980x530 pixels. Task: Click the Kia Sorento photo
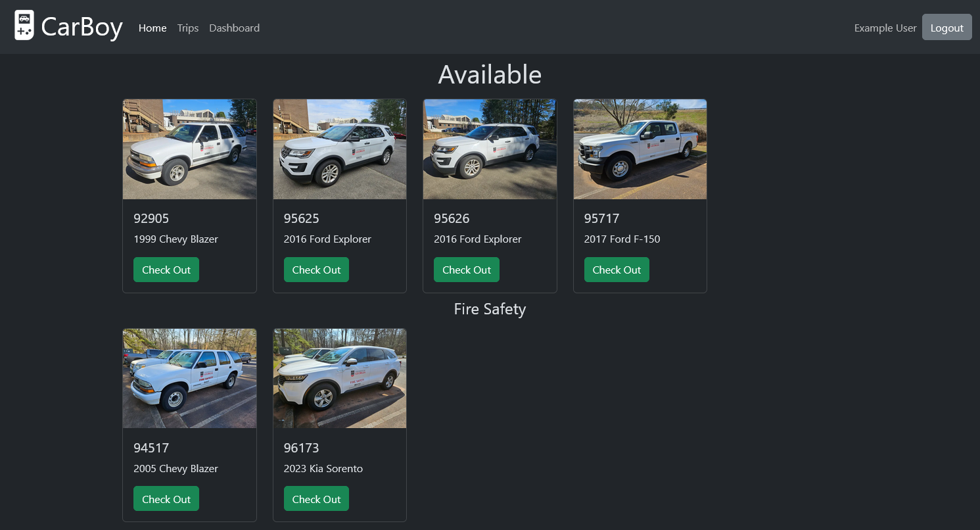(340, 379)
